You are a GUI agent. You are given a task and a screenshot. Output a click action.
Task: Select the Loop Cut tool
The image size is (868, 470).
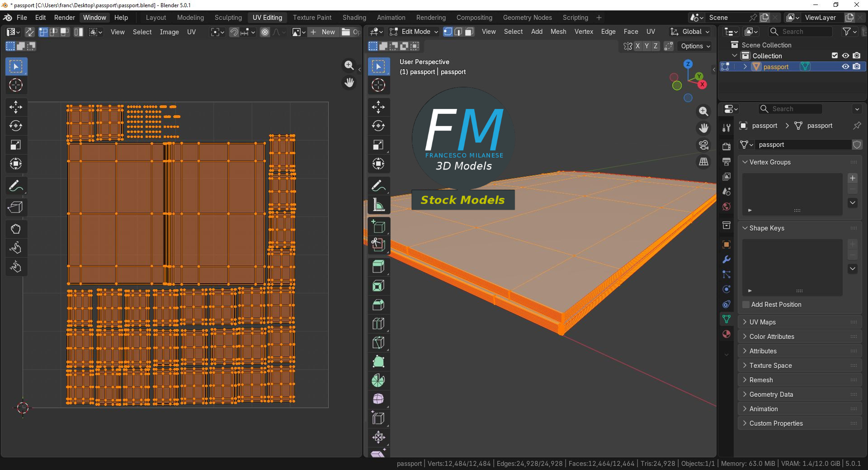[379, 324]
